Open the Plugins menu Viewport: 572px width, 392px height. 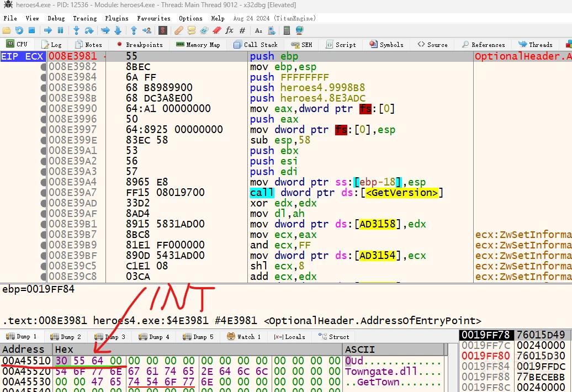tap(116, 18)
